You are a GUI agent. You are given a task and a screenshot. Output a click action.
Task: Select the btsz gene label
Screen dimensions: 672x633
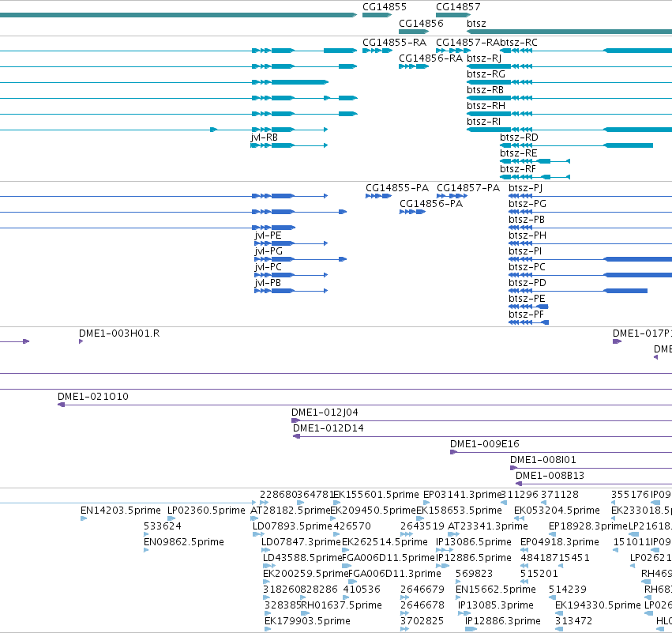476,23
